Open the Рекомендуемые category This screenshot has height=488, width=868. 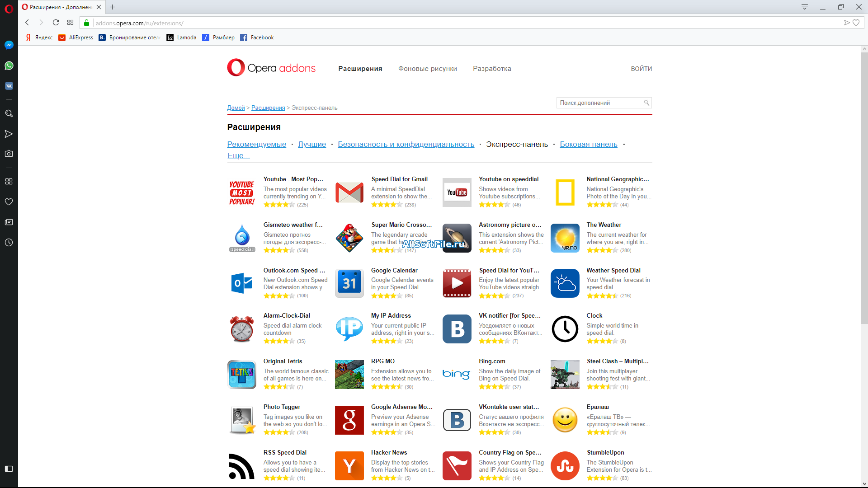click(257, 144)
